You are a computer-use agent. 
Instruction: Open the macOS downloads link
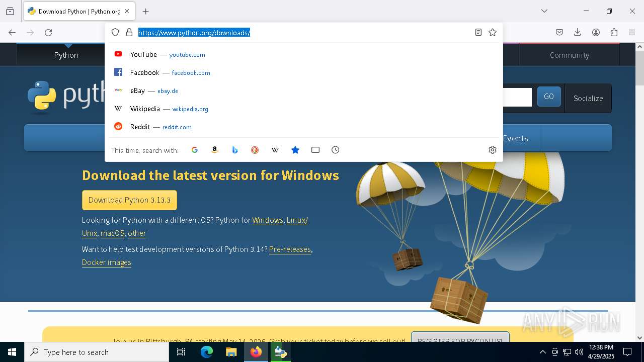click(112, 233)
